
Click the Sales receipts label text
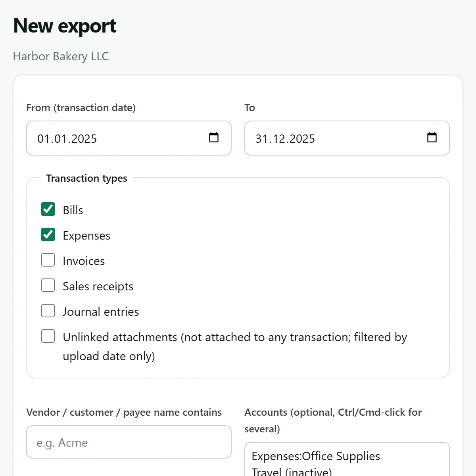98,286
